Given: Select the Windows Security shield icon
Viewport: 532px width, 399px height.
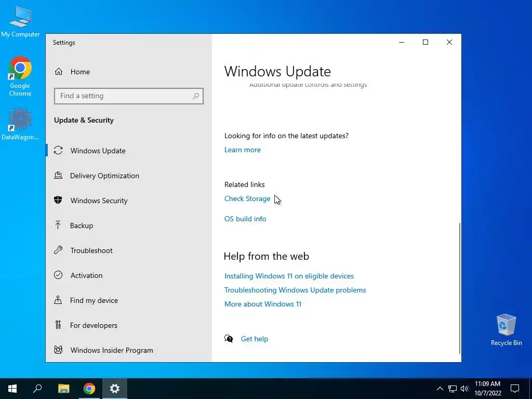Looking at the screenshot, I should click(x=58, y=200).
